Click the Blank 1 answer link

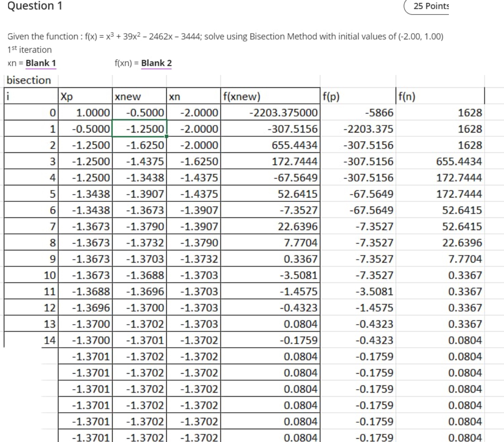41,63
